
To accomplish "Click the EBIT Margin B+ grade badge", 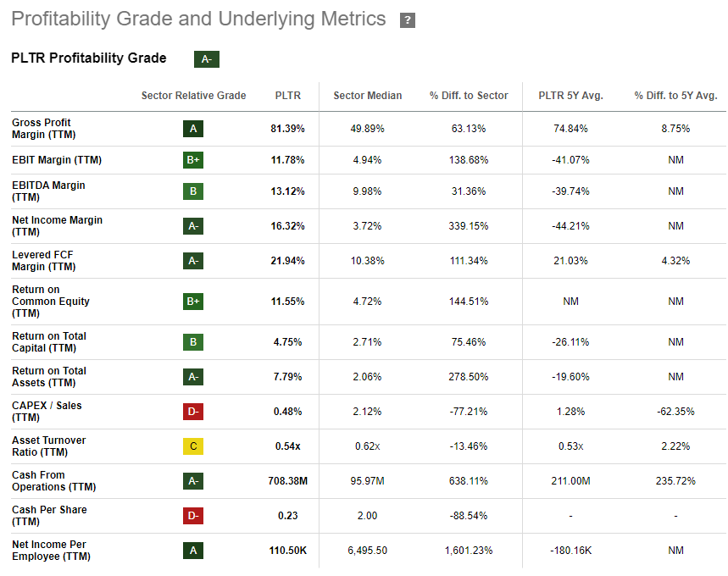I will (193, 160).
